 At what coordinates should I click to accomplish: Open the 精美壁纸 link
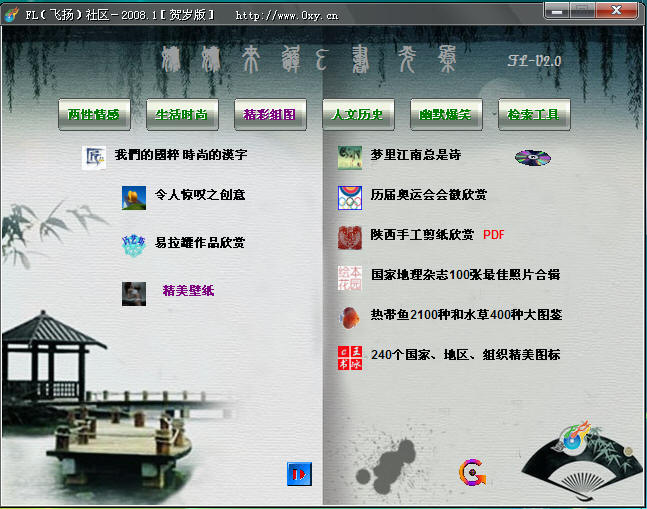pyautogui.click(x=188, y=292)
